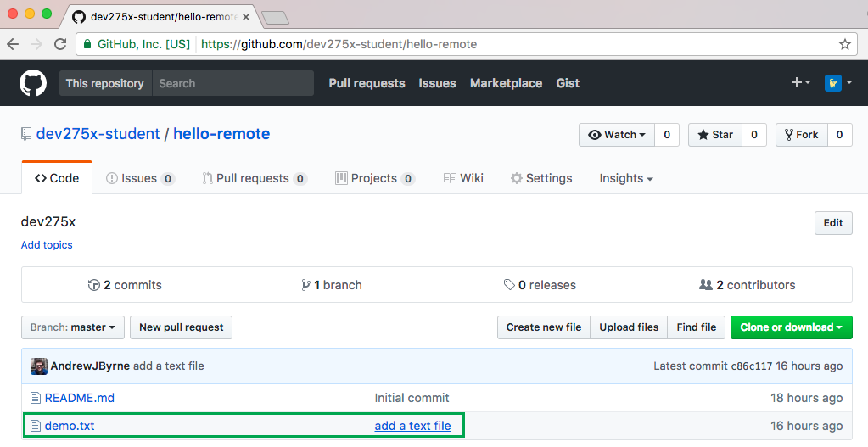Open the plus create-new menu
The height and width of the screenshot is (447, 868).
coord(800,82)
